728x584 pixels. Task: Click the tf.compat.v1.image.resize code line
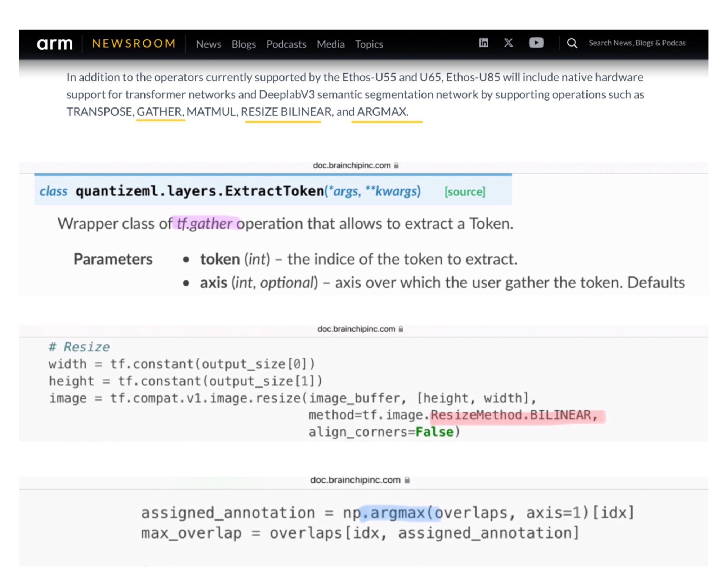click(x=293, y=398)
